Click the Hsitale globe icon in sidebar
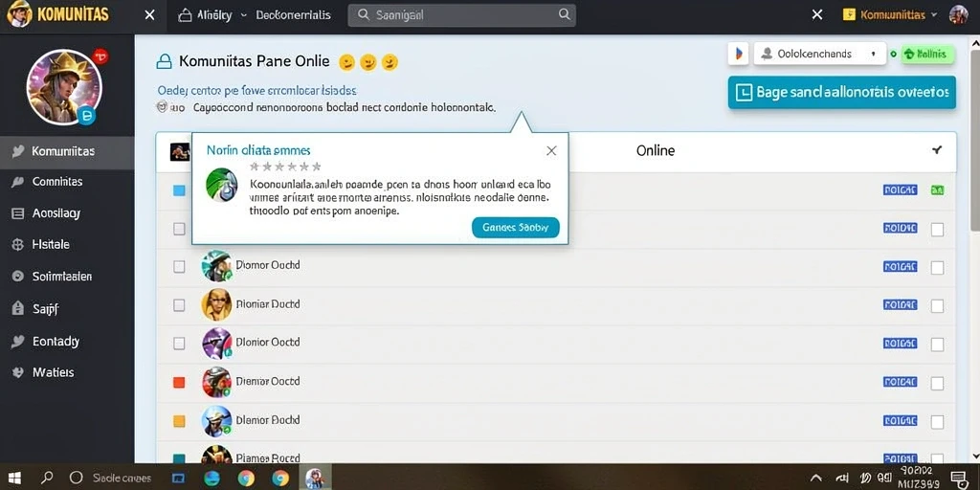This screenshot has width=980, height=490. tap(18, 244)
